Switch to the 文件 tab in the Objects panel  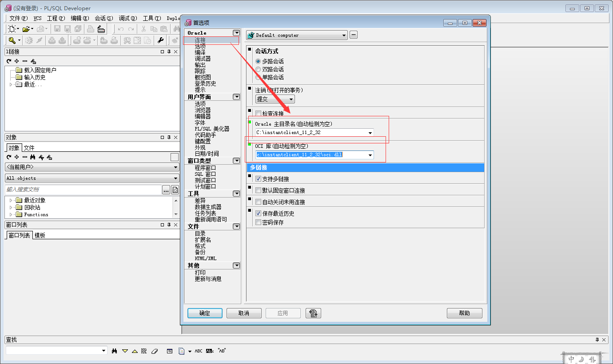tap(29, 148)
